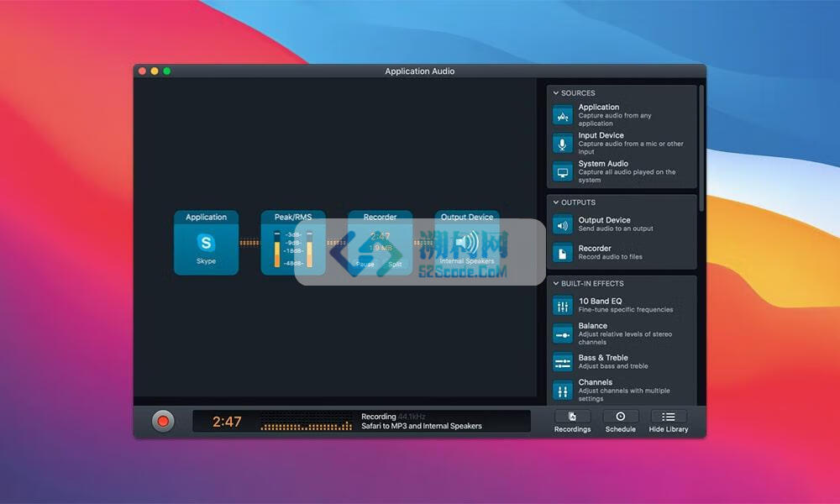Choose the Balance effect icon
The width and height of the screenshot is (840, 504).
[x=562, y=334]
